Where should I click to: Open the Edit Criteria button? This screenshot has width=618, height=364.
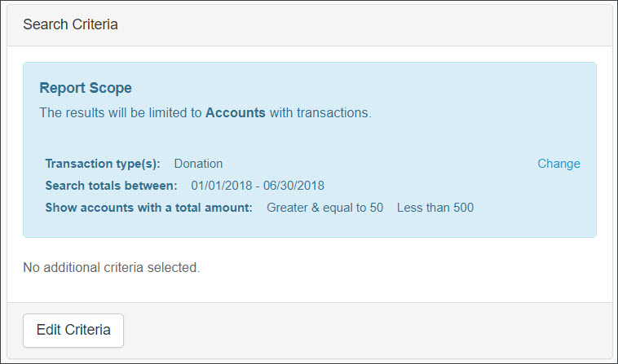pos(73,330)
